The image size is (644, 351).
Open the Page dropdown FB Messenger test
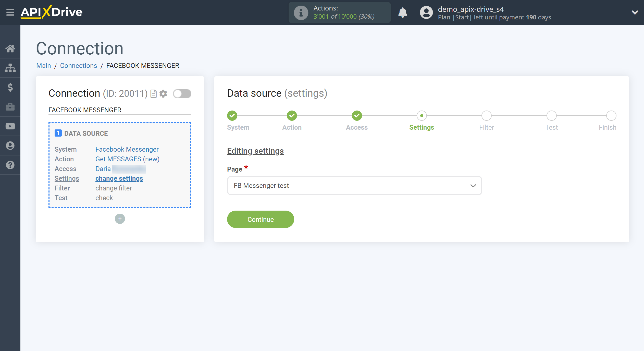pos(354,186)
